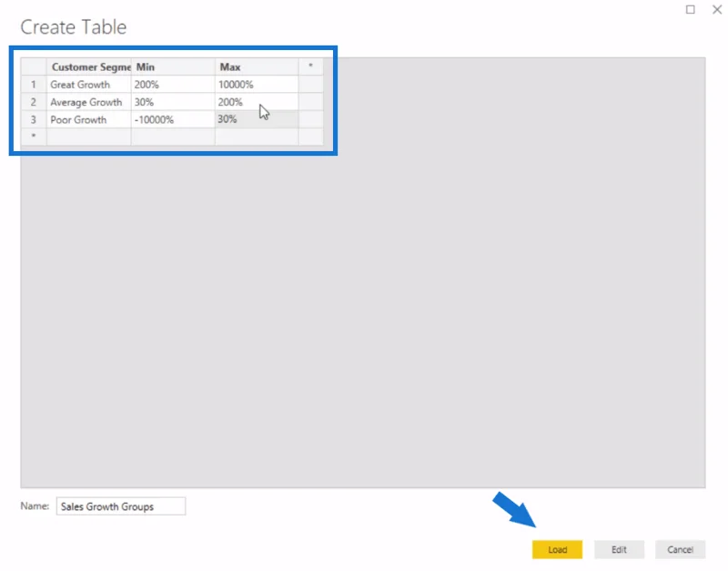Select Min cell '30%' in Average Growth row
The width and height of the screenshot is (728, 571).
173,102
